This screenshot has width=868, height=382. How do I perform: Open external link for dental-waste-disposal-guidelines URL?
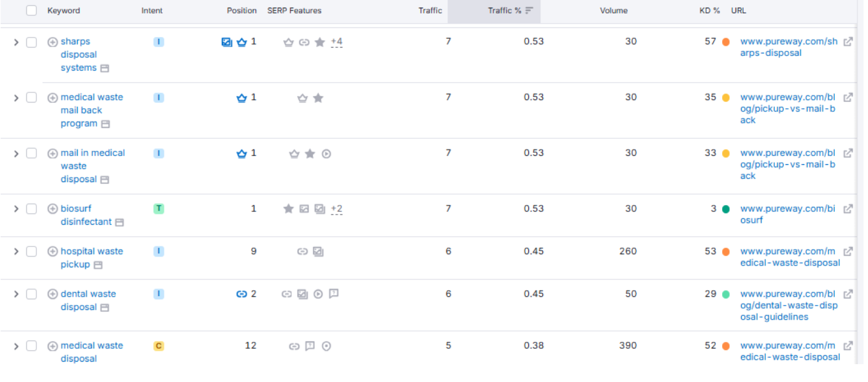point(848,294)
